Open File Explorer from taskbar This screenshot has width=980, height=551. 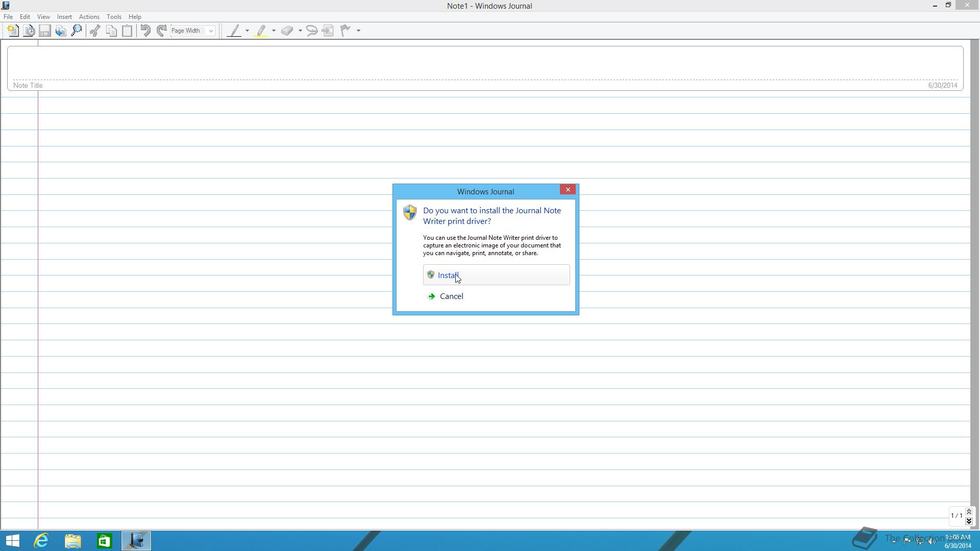[73, 541]
